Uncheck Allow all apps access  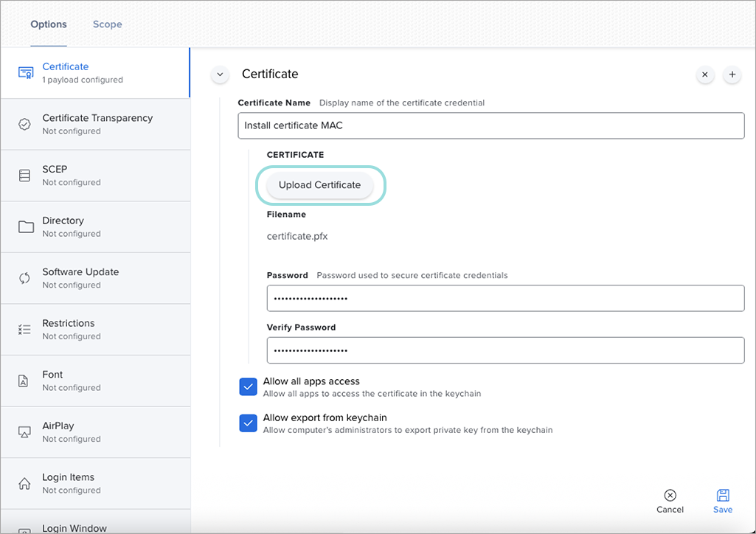pyautogui.click(x=248, y=387)
